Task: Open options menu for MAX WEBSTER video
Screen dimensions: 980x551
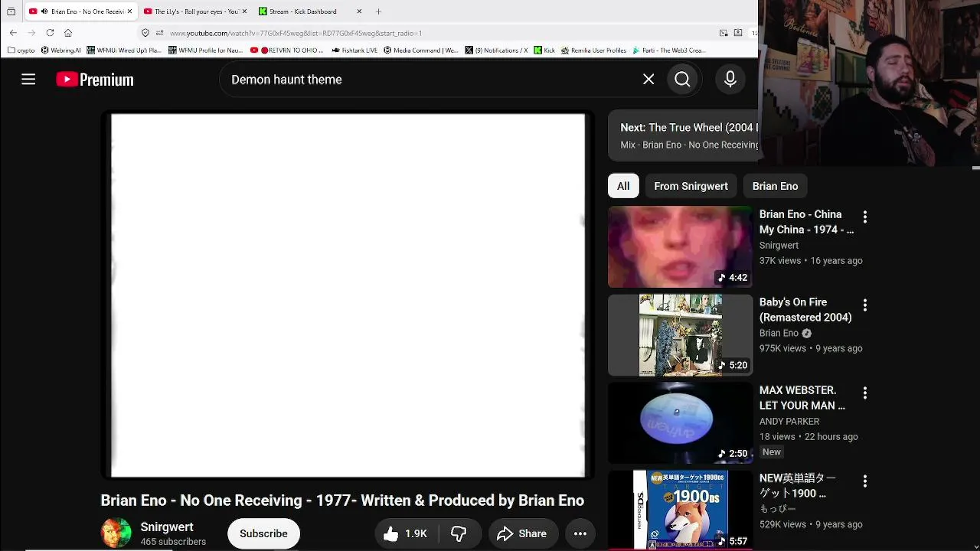Action: point(864,393)
